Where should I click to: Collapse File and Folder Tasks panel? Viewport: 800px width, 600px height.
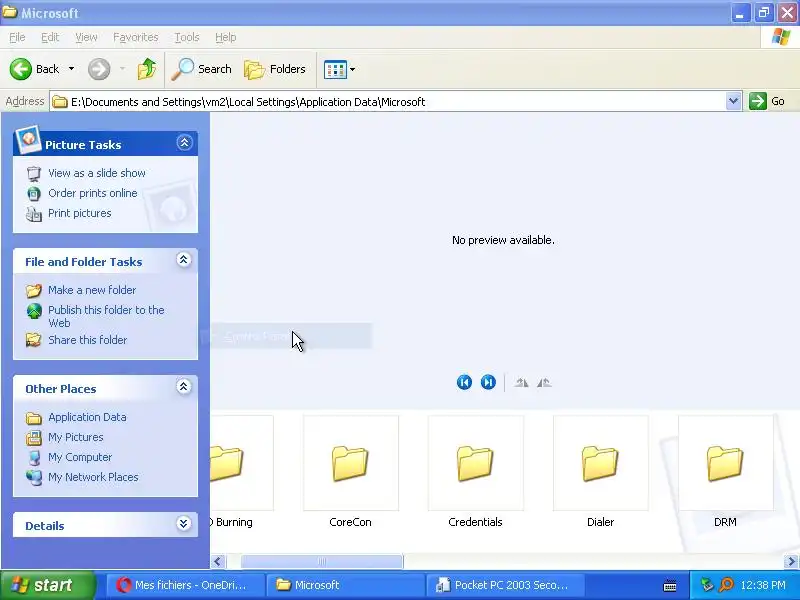click(x=184, y=260)
